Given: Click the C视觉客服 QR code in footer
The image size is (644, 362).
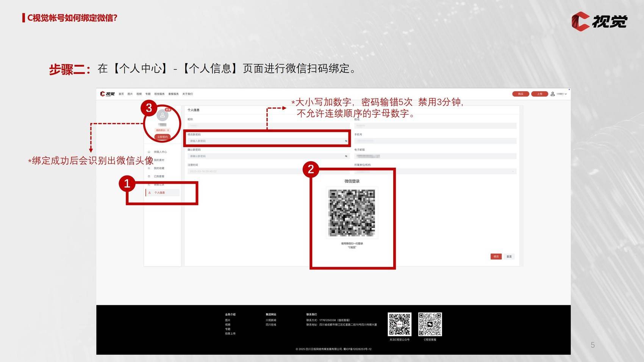Looking at the screenshot, I should (x=430, y=324).
